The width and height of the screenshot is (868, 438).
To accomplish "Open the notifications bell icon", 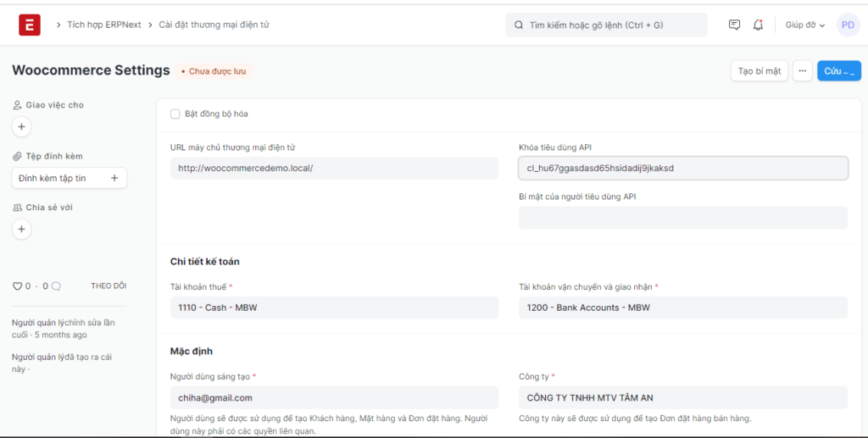I will pos(758,25).
